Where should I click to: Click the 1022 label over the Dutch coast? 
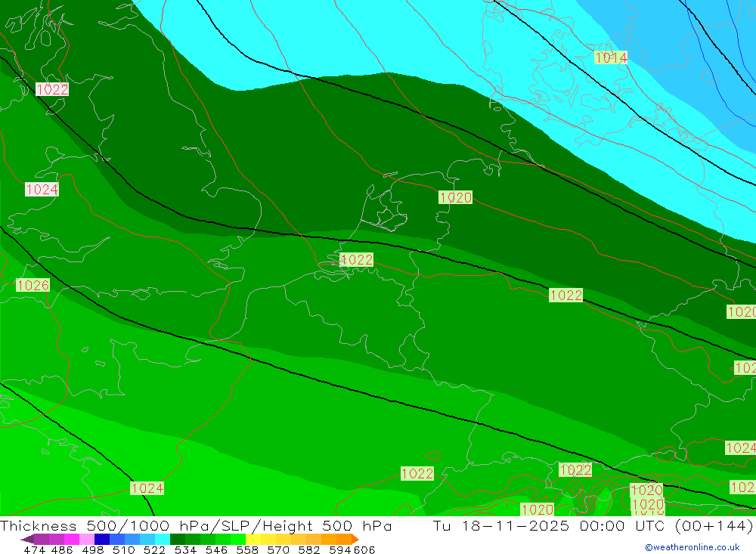click(x=356, y=260)
